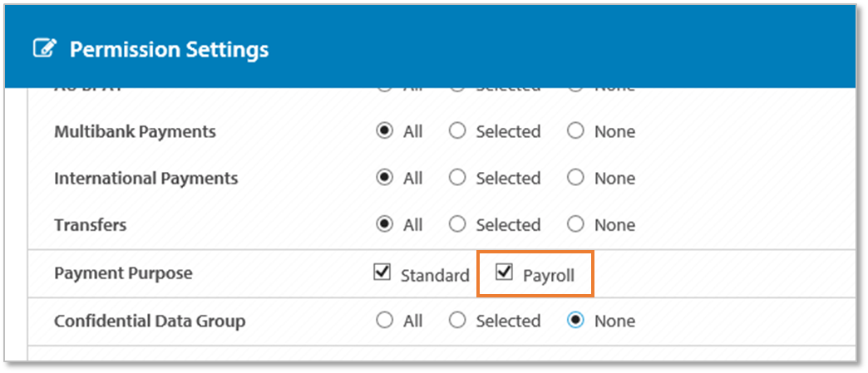The width and height of the screenshot is (868, 373).
Task: Select All for Confidential Data Group
Action: [384, 321]
